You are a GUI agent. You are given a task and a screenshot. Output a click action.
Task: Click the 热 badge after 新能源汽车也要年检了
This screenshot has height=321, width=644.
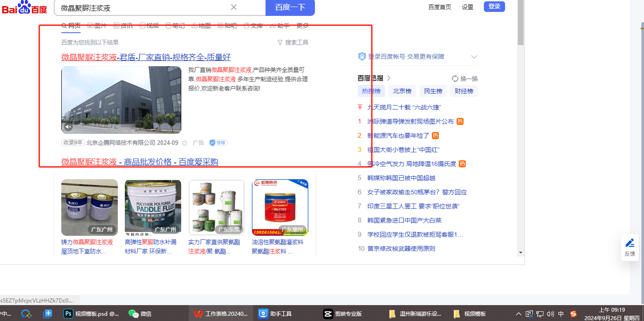(435, 136)
